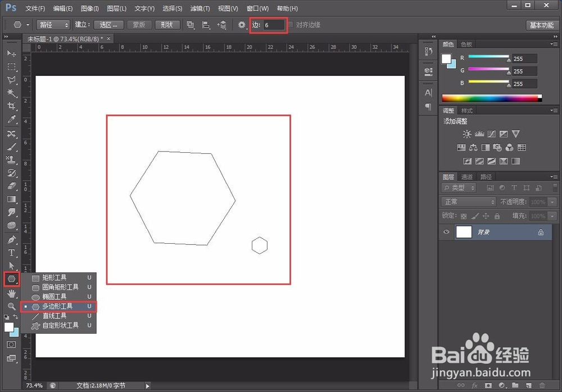This screenshot has height=392, width=562.
Task: Pick a color from spectrum bar
Action: tap(491, 98)
